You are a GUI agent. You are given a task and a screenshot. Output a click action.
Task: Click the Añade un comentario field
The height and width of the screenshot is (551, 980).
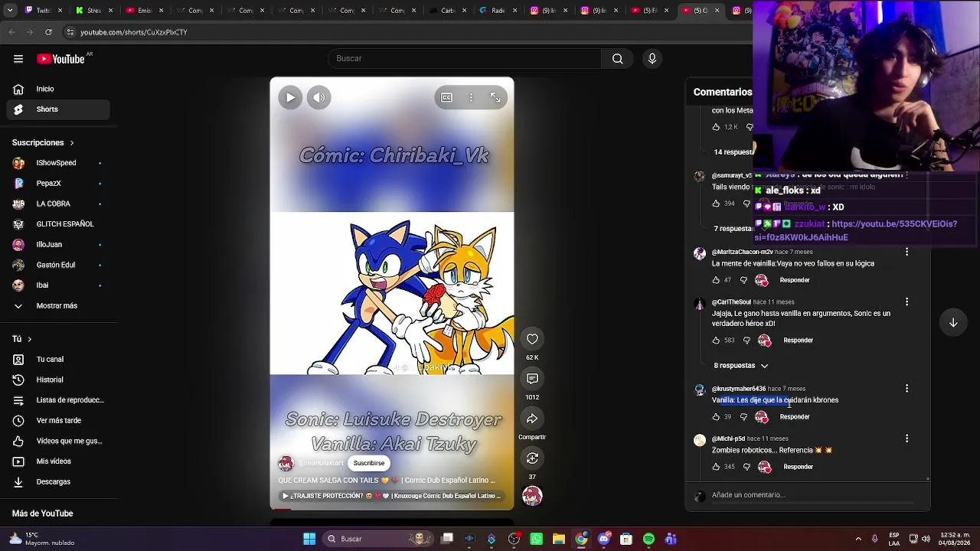[x=812, y=495]
